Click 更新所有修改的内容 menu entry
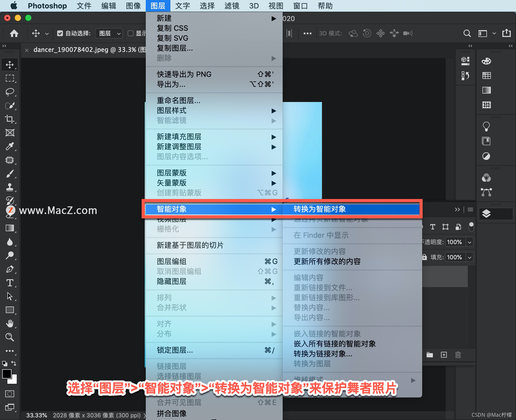The image size is (516, 420). point(327,261)
